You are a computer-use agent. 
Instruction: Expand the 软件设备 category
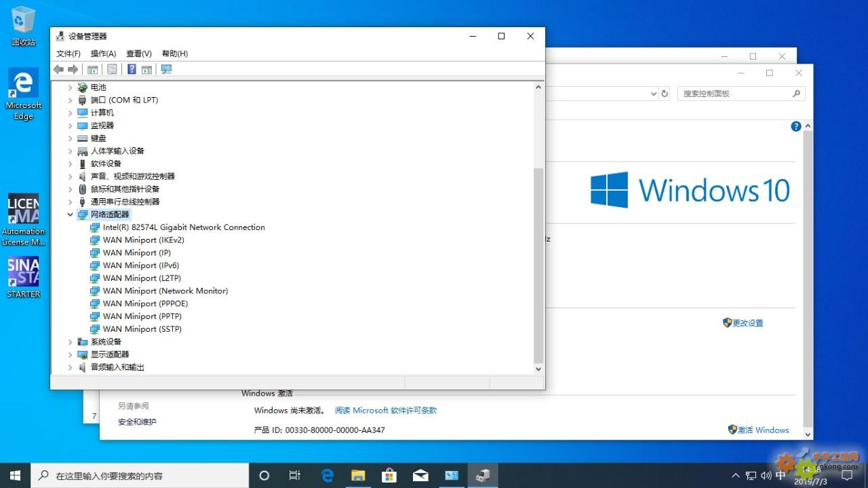70,164
